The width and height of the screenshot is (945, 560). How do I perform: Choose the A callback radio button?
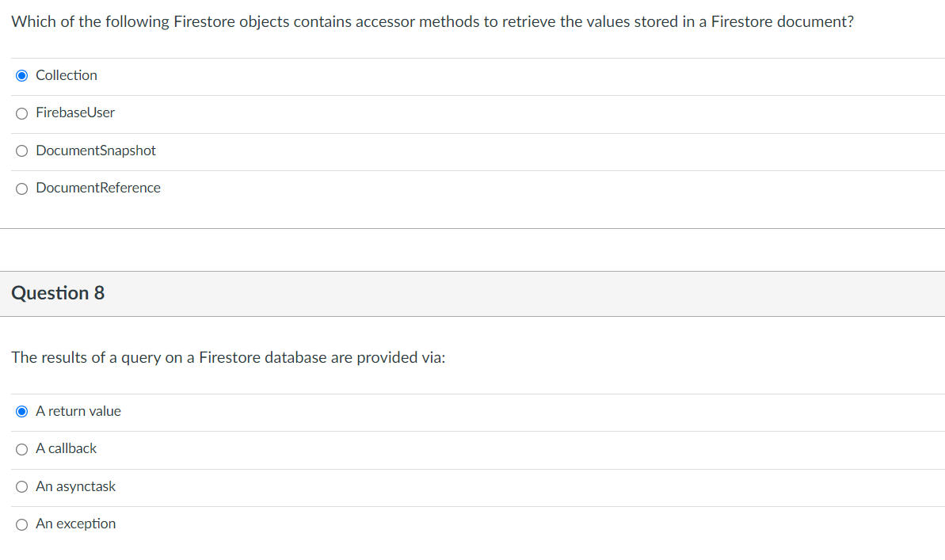[21, 450]
